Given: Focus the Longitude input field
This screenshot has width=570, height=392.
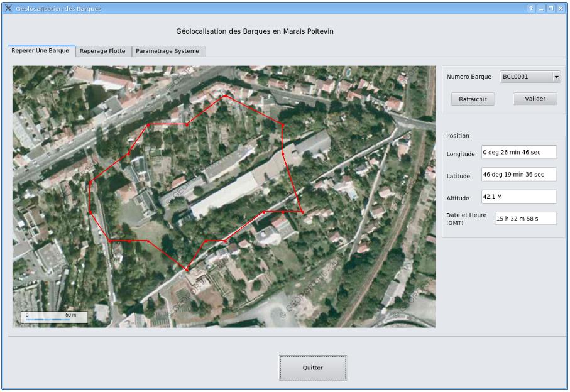Looking at the screenshot, I should 518,152.
